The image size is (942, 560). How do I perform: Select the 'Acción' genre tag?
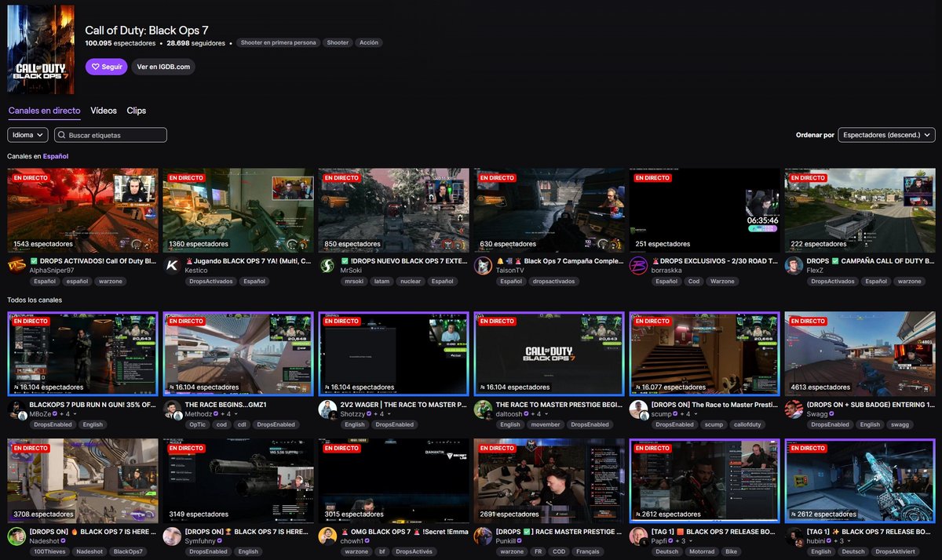369,43
